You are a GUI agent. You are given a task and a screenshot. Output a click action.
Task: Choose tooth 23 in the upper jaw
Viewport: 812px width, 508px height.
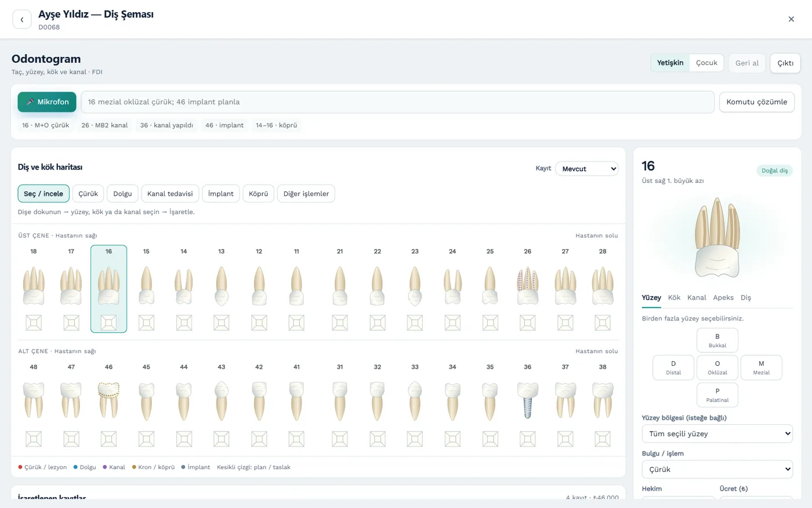click(415, 289)
